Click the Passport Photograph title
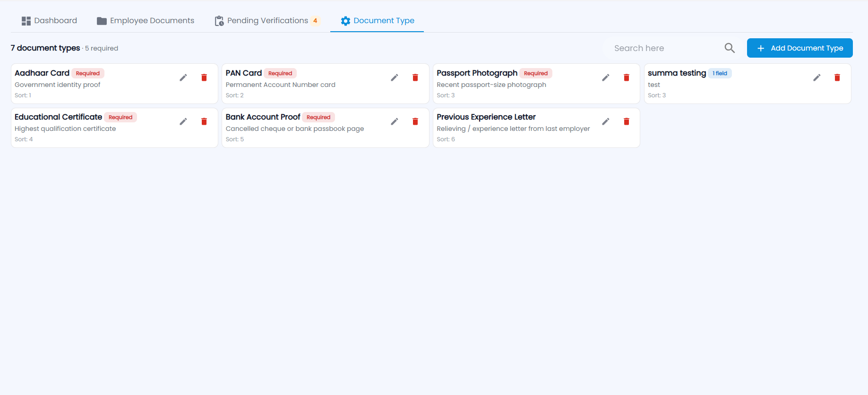868x395 pixels. (x=477, y=73)
